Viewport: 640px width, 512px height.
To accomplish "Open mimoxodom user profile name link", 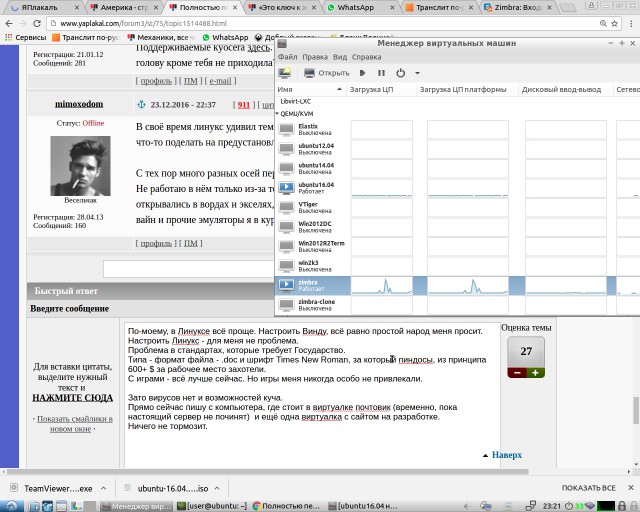I will tap(79, 104).
